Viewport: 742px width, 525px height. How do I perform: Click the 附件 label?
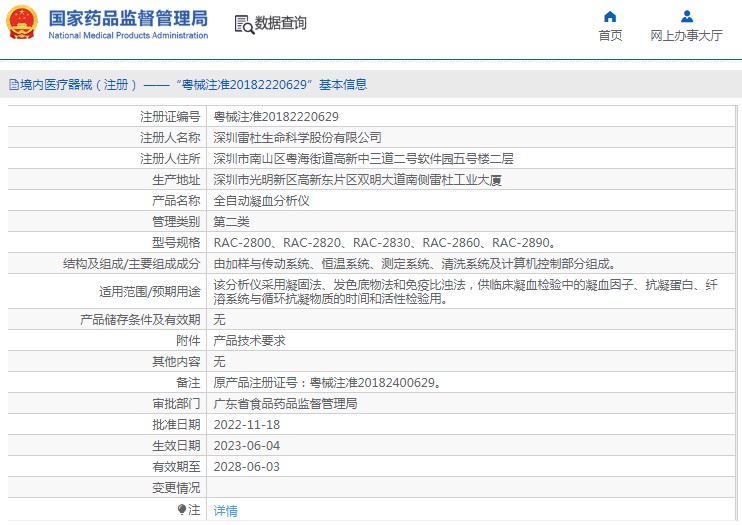tap(188, 341)
